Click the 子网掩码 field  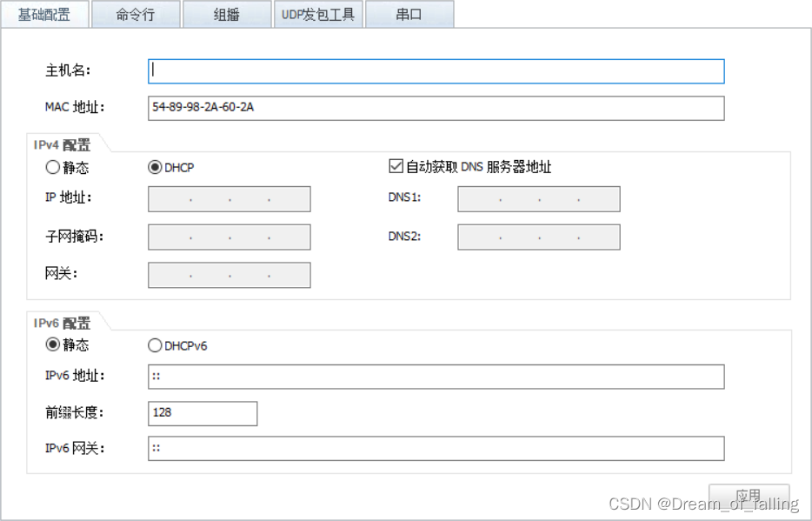click(x=230, y=237)
